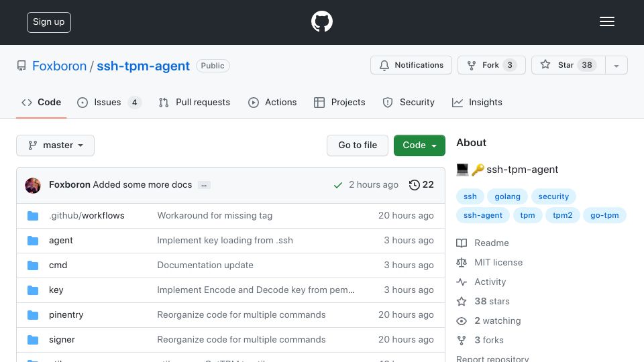644x362 pixels.
Task: Open the hamburger navigation menu
Action: (x=606, y=21)
